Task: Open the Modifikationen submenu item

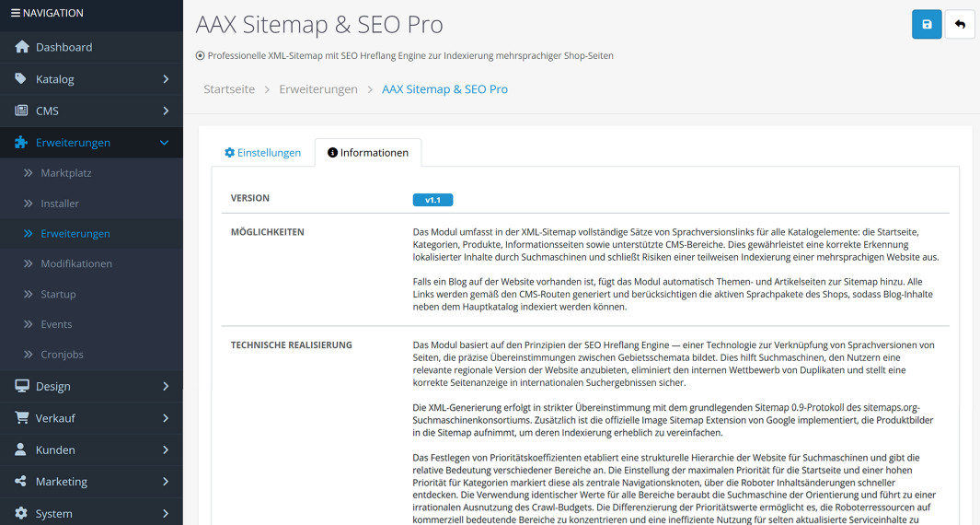Action: click(x=76, y=263)
